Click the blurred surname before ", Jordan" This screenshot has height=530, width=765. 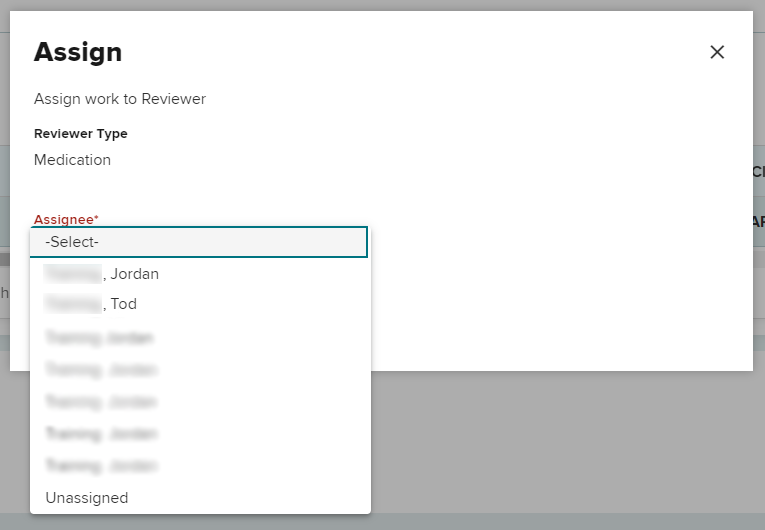click(73, 274)
